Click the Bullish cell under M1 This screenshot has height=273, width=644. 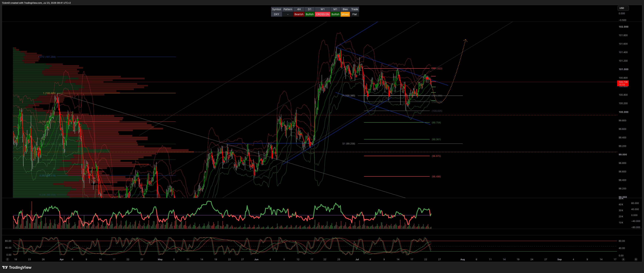coord(335,14)
